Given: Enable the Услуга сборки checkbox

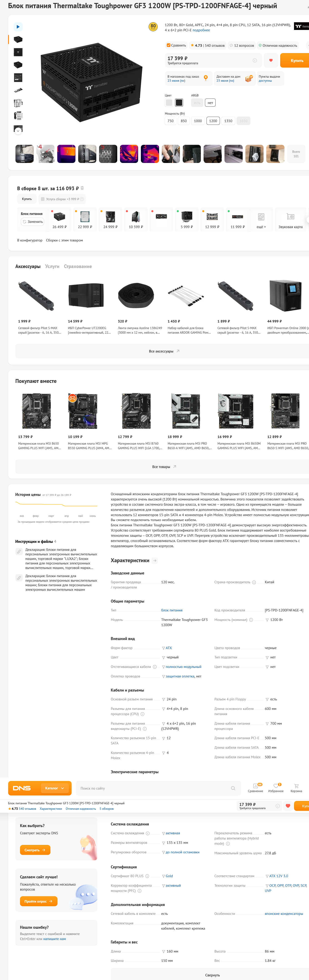Looking at the screenshot, I should pyautogui.click(x=43, y=199).
